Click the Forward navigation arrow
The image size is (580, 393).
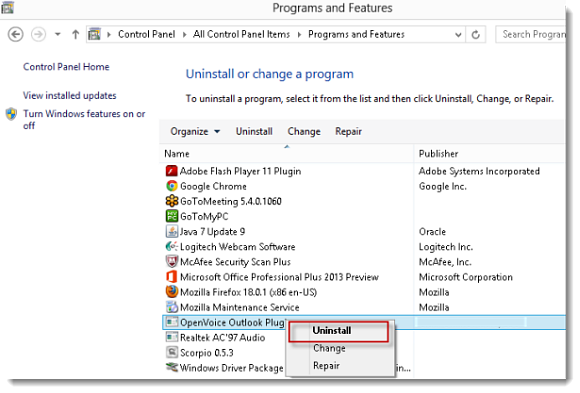point(38,35)
